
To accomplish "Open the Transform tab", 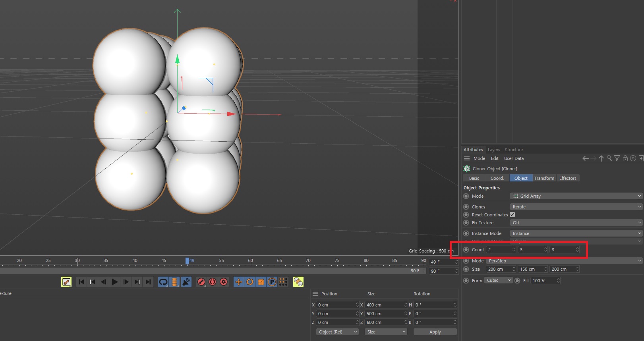I will (544, 178).
